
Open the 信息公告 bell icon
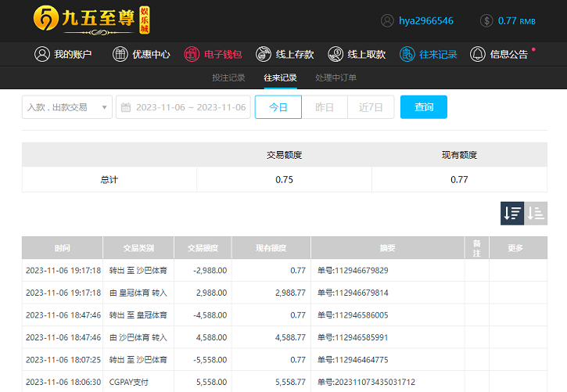pyautogui.click(x=478, y=55)
